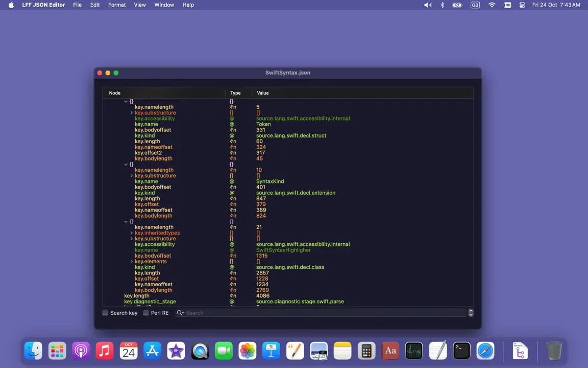The width and height of the screenshot is (588, 368).
Task: Expand the key.elements array
Action: 131,261
